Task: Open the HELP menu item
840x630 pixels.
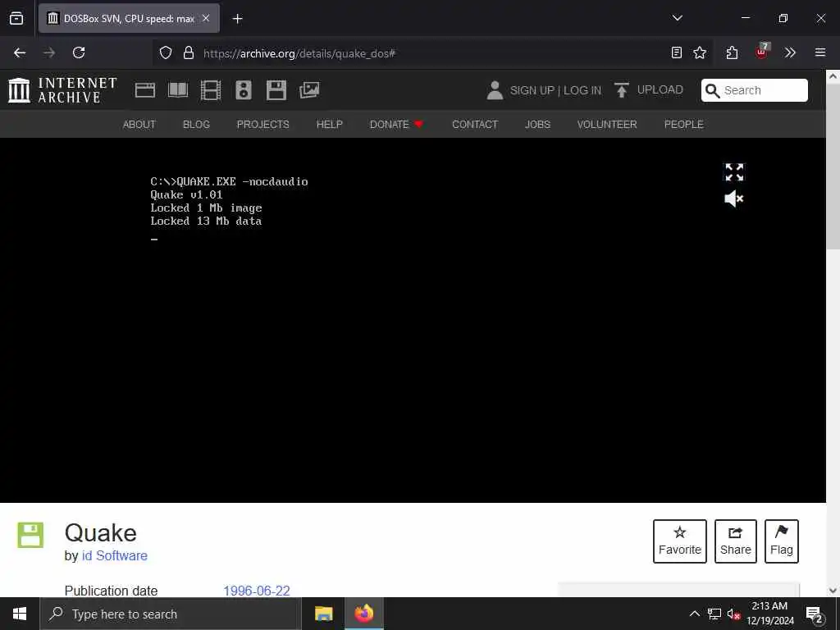Action: coord(330,125)
